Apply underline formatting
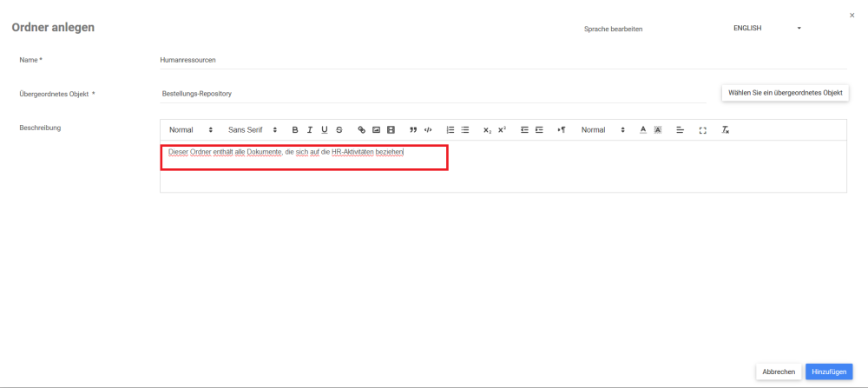This screenshot has width=868, height=388. [325, 130]
